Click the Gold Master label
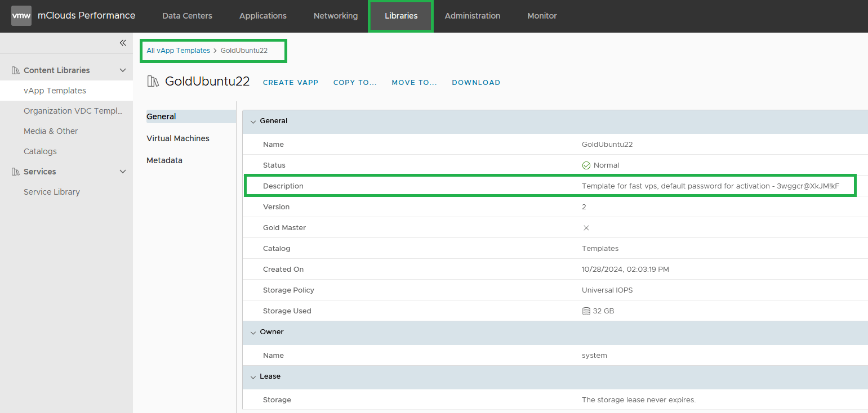The height and width of the screenshot is (413, 868). pos(284,228)
